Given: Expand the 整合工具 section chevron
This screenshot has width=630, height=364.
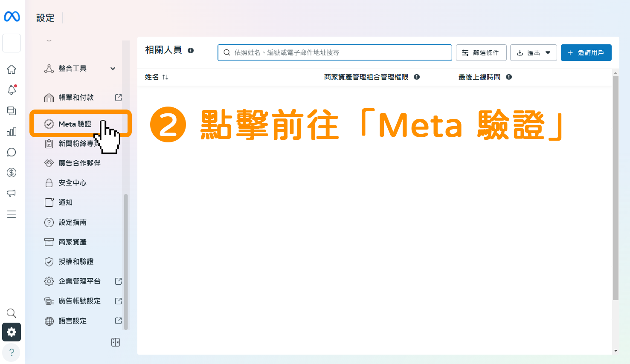Looking at the screenshot, I should 113,69.
